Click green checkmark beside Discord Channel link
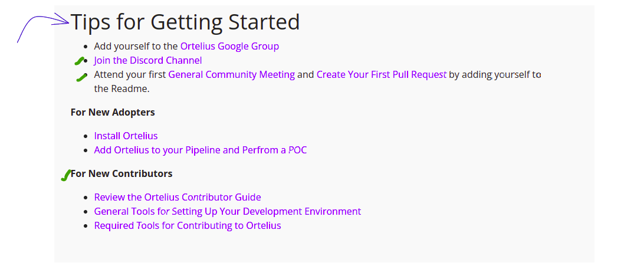 click(80, 61)
